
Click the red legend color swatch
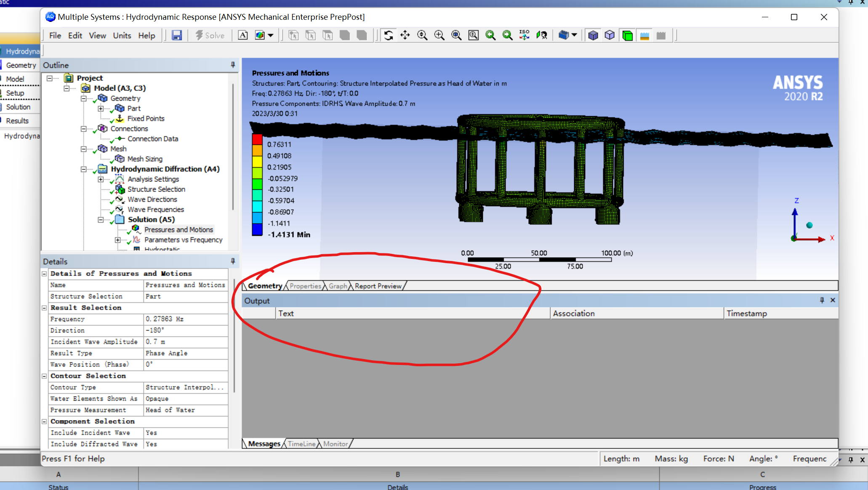pos(257,139)
